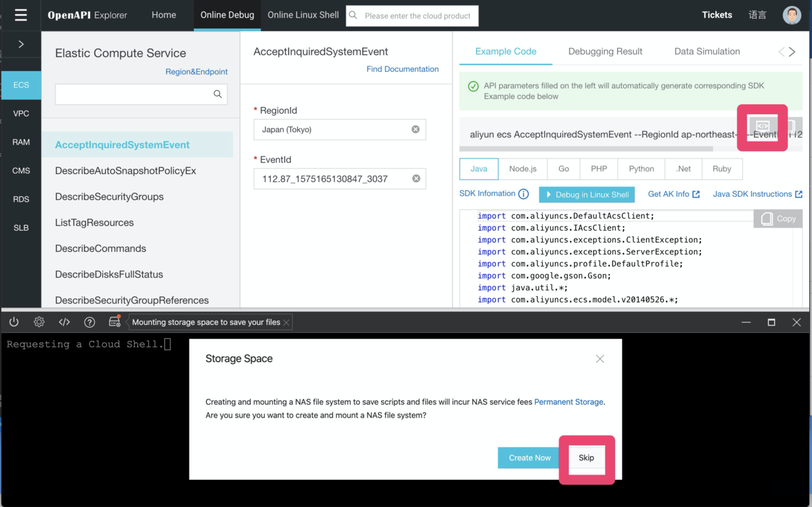Select SLB in product sidebar

(x=21, y=228)
